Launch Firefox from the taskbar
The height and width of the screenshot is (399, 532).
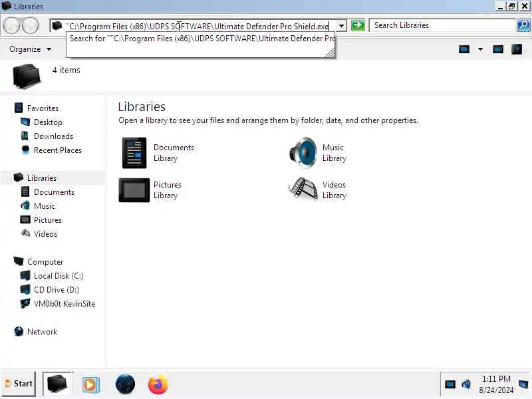tap(158, 384)
